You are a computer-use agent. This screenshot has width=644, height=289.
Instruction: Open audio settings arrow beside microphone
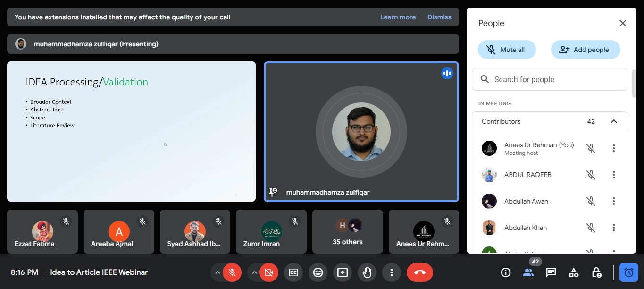[x=217, y=272]
